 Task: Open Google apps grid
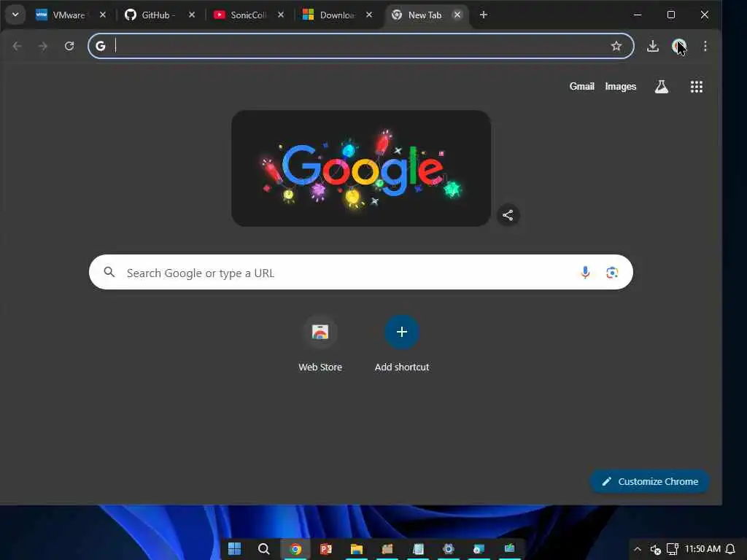pos(696,86)
